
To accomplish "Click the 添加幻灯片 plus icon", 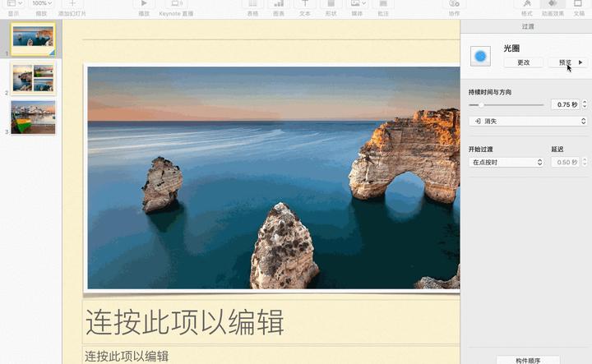I will (72, 3).
